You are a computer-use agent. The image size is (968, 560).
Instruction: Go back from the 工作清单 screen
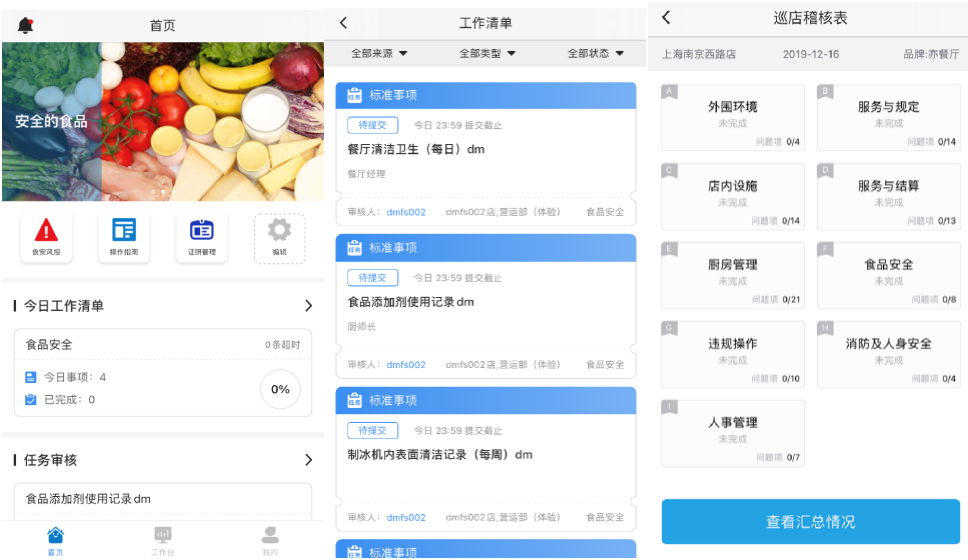(344, 22)
